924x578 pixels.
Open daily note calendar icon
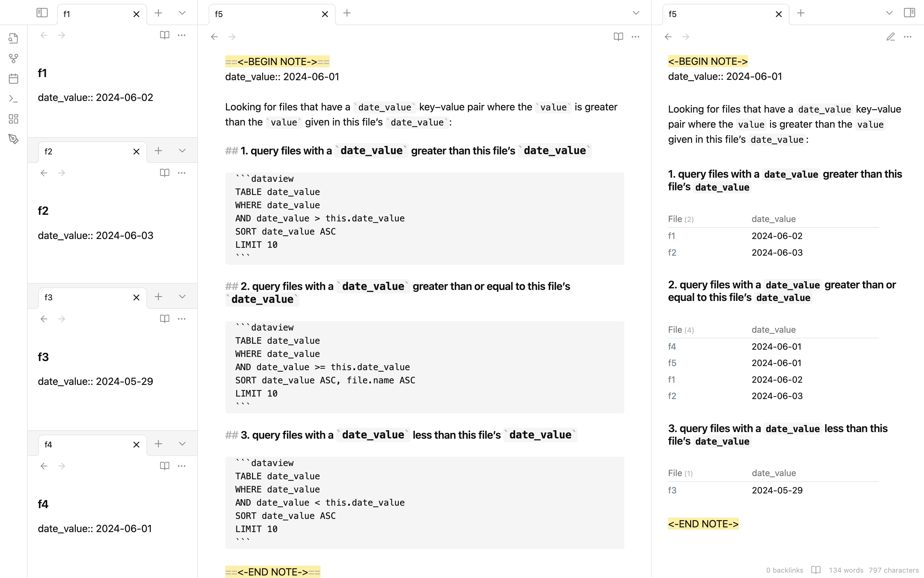coord(14,79)
